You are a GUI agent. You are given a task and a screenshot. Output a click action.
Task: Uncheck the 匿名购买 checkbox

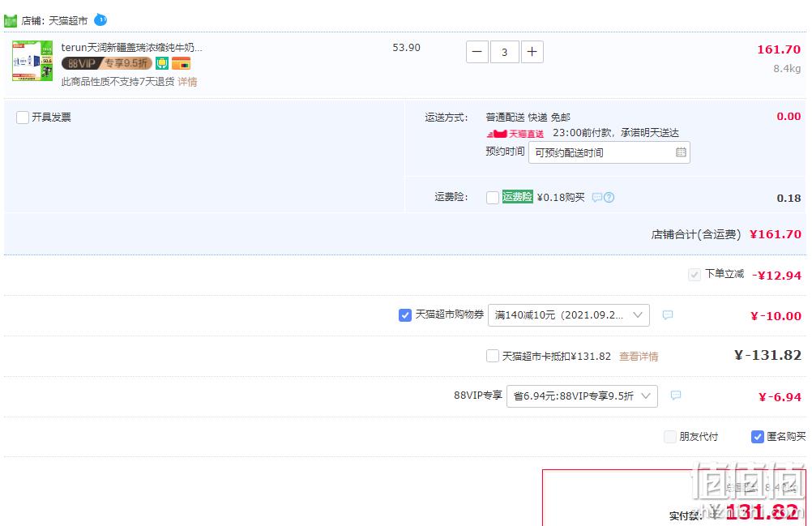[x=757, y=436]
